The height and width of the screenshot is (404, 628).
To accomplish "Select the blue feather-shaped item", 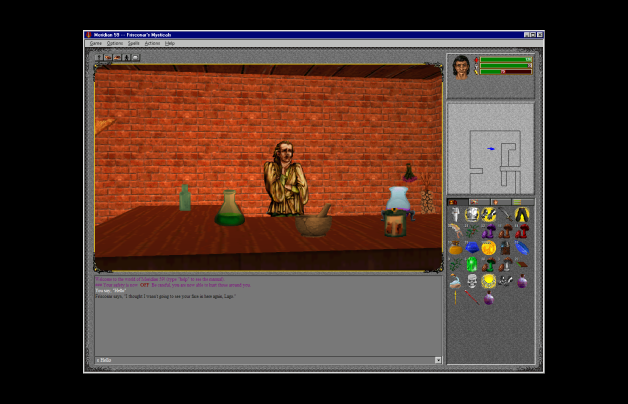I will (522, 248).
